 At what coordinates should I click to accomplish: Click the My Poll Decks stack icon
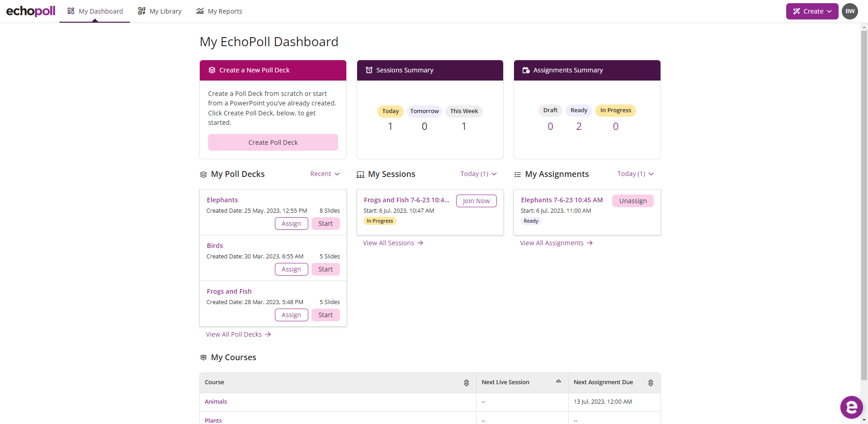pyautogui.click(x=203, y=174)
